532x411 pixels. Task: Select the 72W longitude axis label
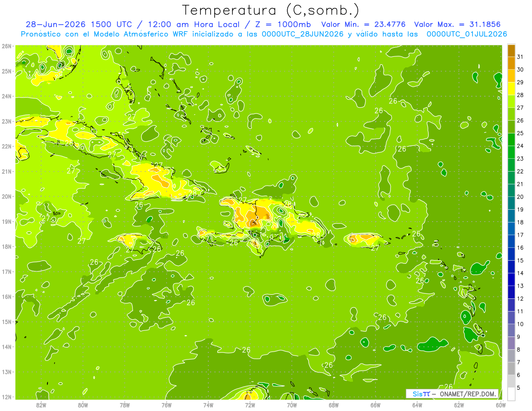click(x=250, y=405)
